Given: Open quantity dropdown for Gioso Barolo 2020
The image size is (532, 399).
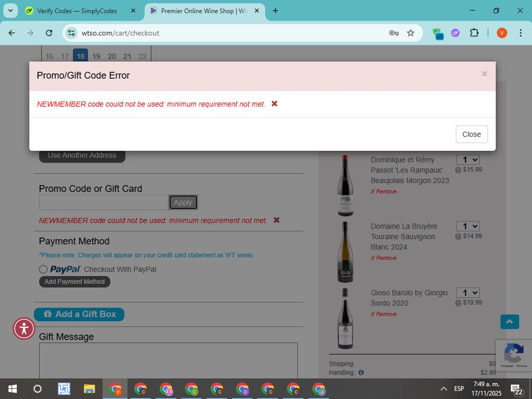Looking at the screenshot, I should 468,293.
